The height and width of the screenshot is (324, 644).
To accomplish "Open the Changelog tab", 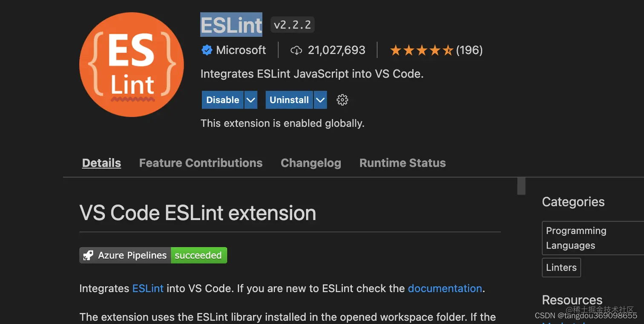I will click(x=311, y=163).
